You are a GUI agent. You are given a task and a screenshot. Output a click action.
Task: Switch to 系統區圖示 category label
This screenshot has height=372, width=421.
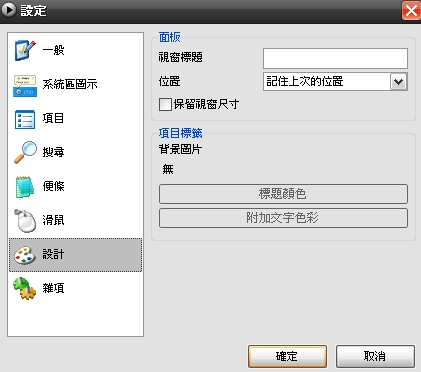[70, 84]
